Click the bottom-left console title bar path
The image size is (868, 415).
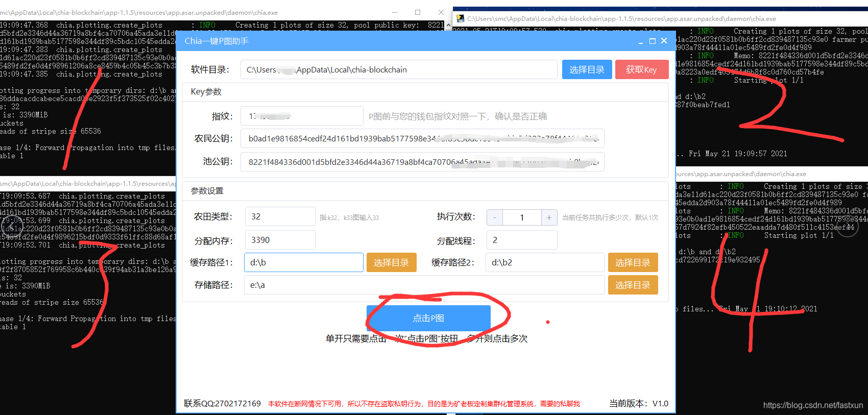click(x=88, y=184)
